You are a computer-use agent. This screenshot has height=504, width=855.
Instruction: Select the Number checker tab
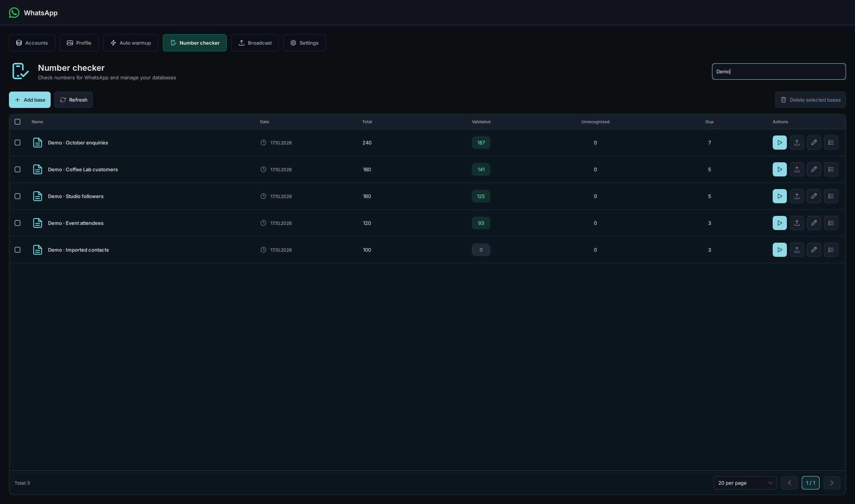coord(195,43)
